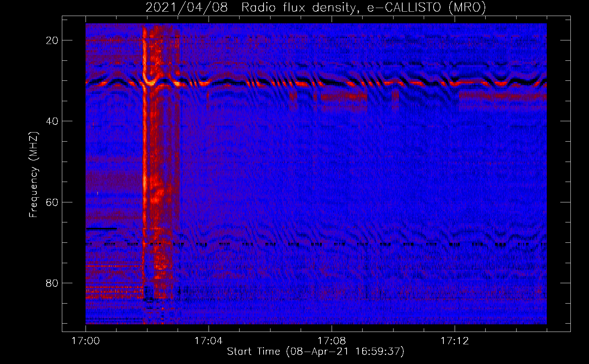Click the 20 frequency tick label
Image resolution: width=589 pixels, height=364 pixels.
(x=52, y=40)
